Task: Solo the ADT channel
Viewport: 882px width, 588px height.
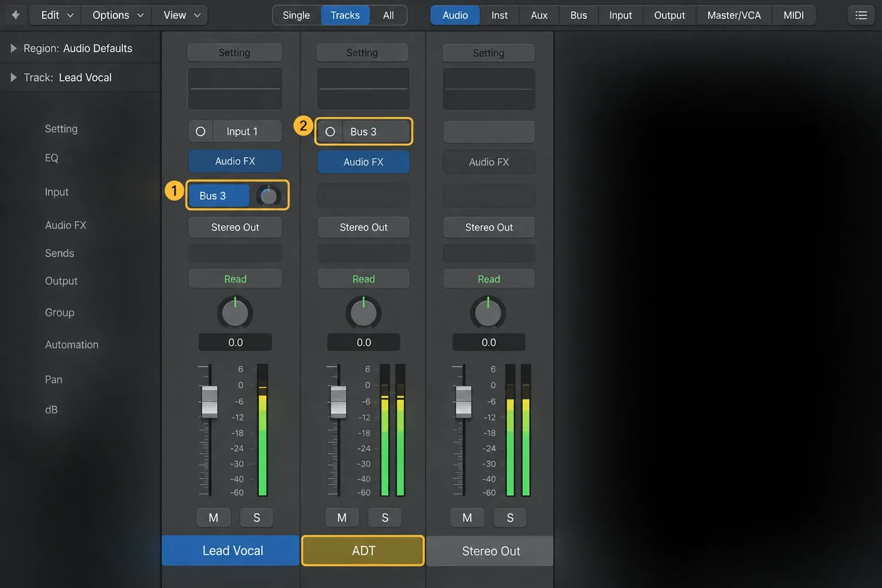Action: click(385, 517)
